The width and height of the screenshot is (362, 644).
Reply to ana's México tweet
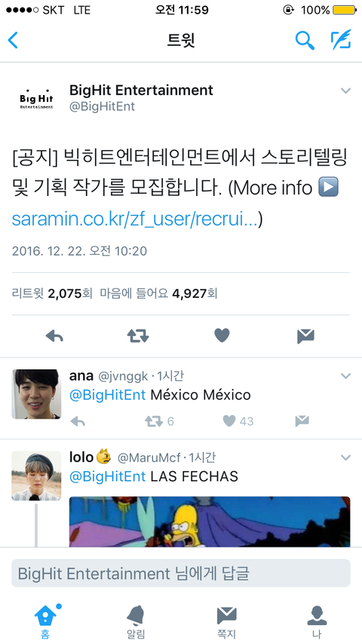click(x=77, y=421)
